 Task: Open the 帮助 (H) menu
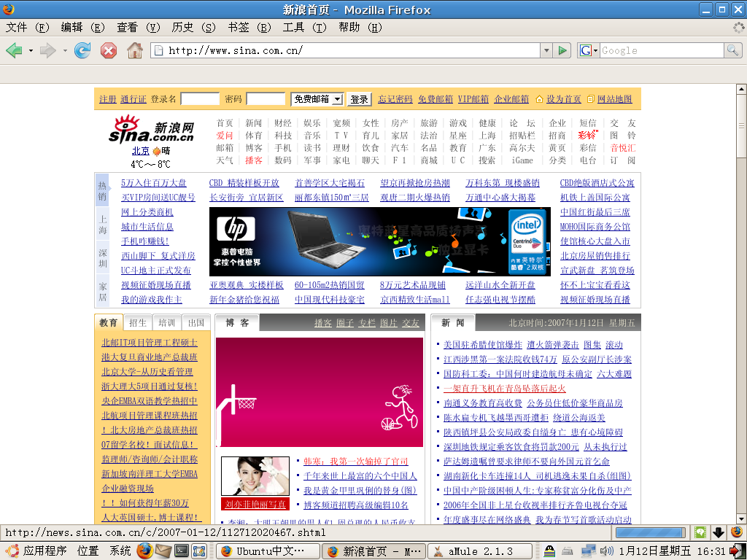point(360,28)
